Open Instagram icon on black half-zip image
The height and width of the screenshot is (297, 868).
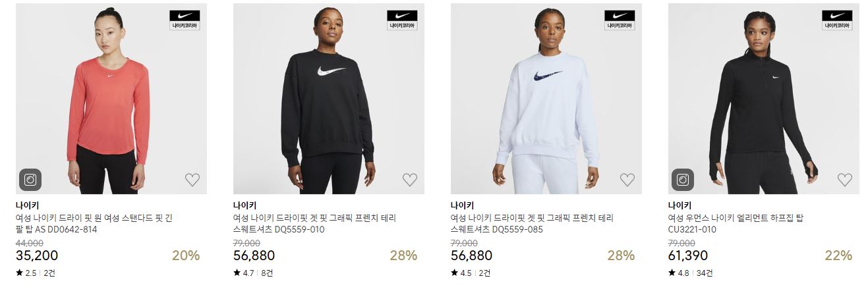(x=683, y=180)
